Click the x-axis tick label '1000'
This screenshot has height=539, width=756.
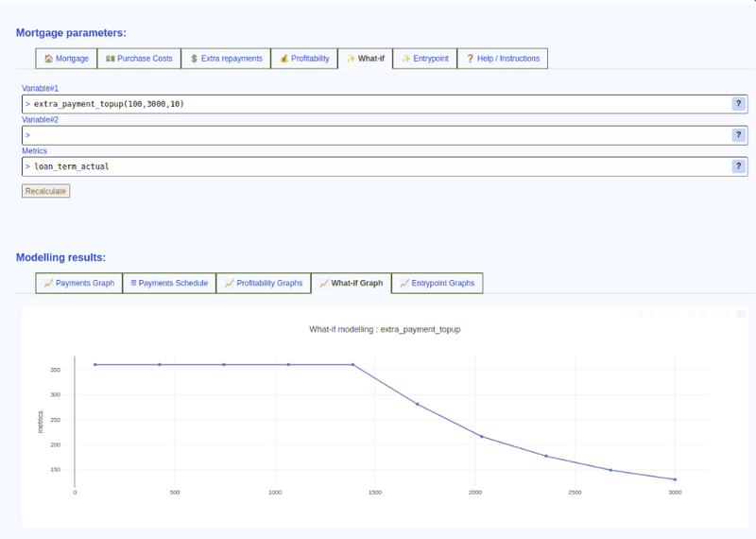coord(275,493)
